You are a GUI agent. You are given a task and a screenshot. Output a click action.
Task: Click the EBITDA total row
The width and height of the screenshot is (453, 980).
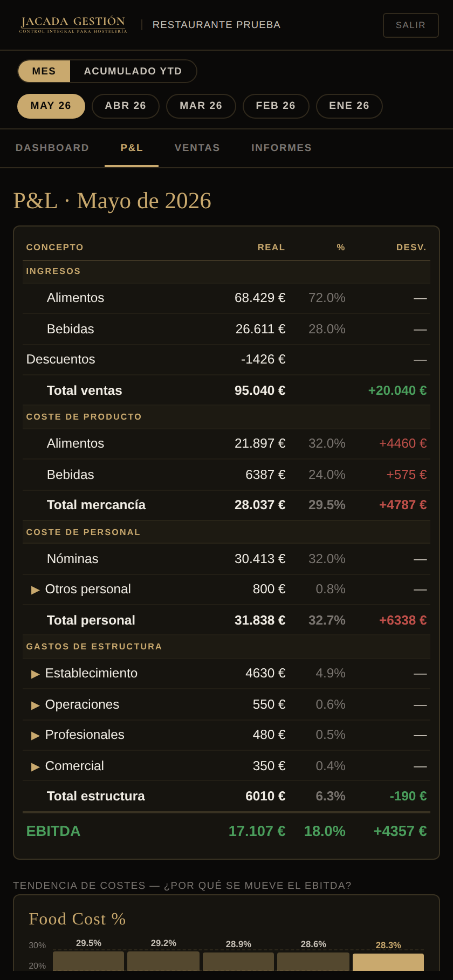coord(226,831)
